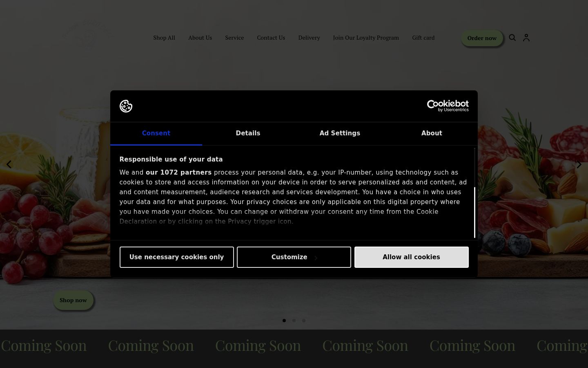Click the Order now button

pos(482,38)
